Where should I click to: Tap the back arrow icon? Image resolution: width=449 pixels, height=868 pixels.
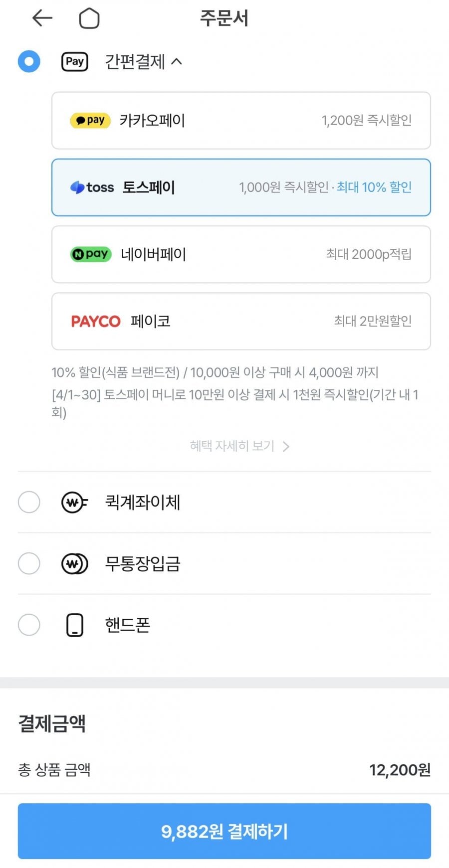point(42,18)
